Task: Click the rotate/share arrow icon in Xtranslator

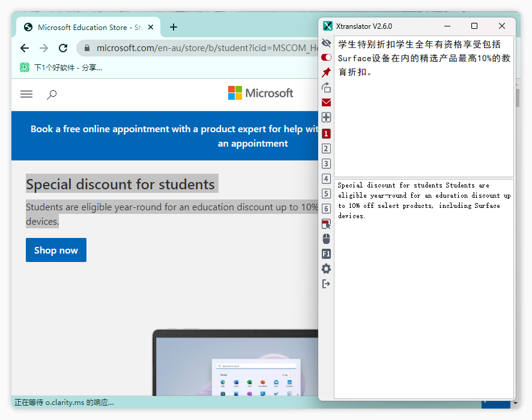Action: tap(326, 87)
